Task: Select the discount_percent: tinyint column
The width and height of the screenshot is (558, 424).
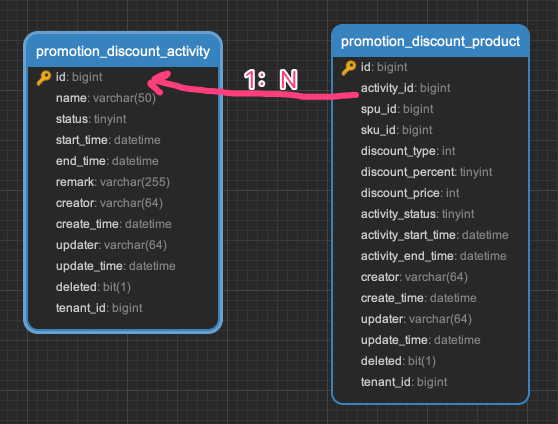Action: (426, 172)
